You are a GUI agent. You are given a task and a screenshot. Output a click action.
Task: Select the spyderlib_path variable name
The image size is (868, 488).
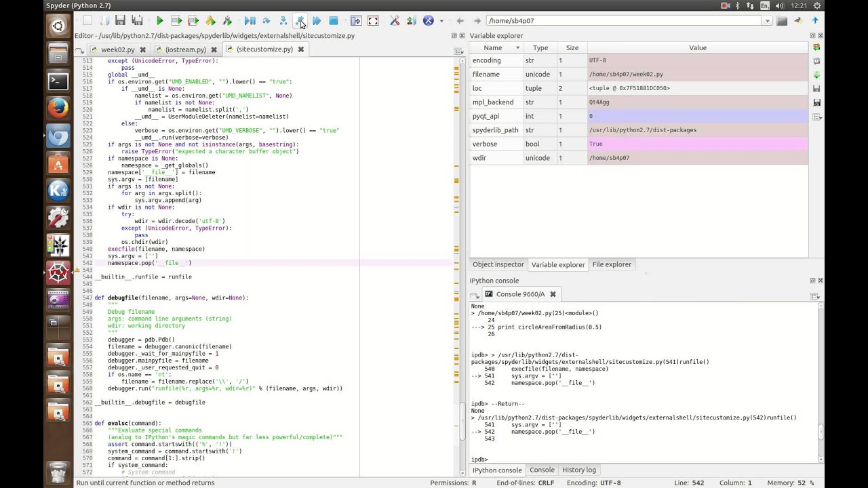[496, 130]
